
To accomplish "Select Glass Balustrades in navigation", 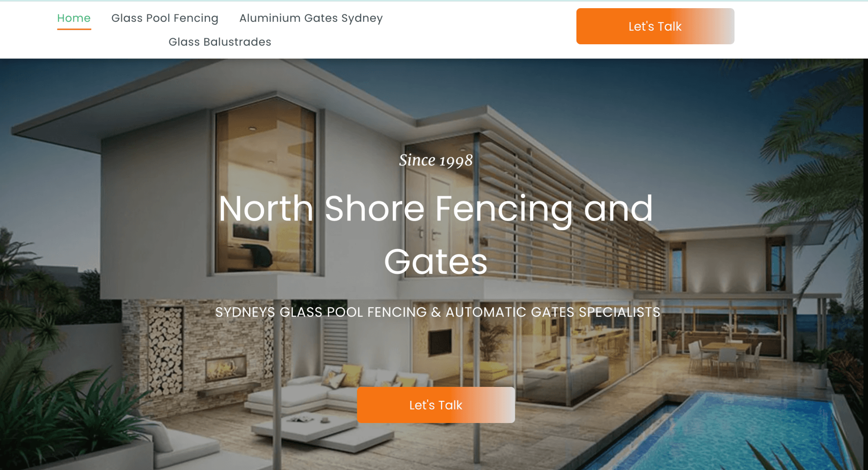I will (x=220, y=42).
